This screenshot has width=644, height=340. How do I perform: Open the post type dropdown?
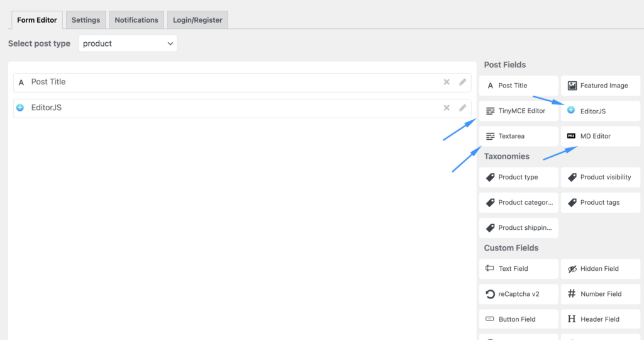point(128,43)
